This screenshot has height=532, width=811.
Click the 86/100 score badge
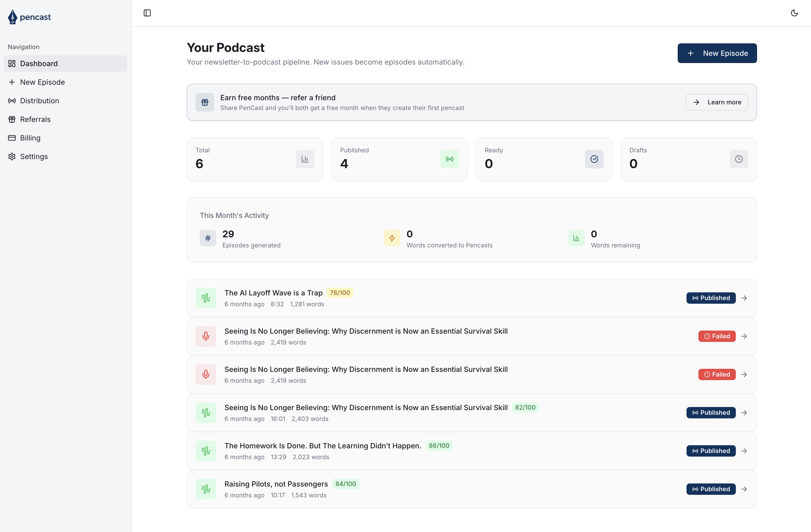click(439, 445)
